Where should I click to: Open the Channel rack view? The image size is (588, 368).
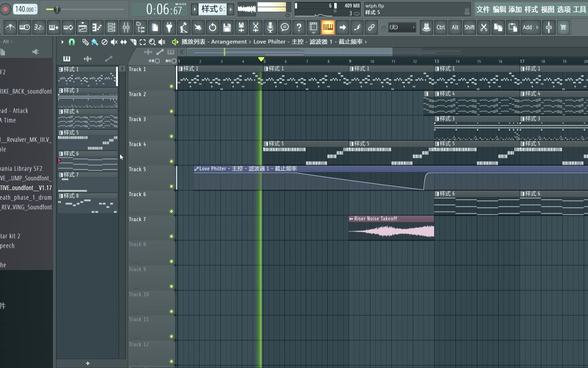point(111,27)
